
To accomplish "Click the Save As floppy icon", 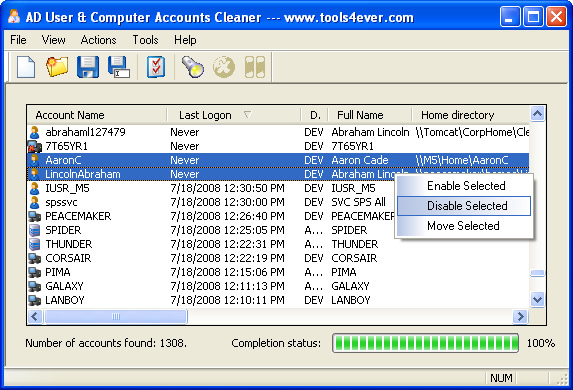I will click(119, 67).
